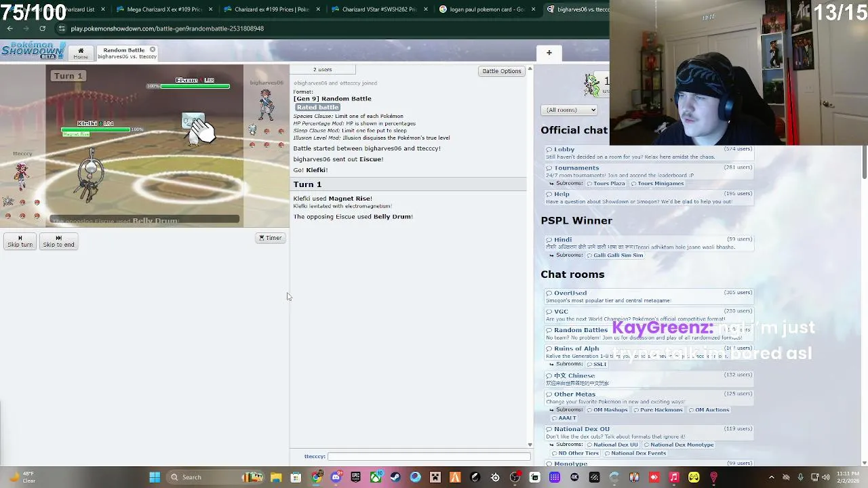The image size is (868, 488).
Task: Open the battle Timer button
Action: pyautogui.click(x=270, y=238)
